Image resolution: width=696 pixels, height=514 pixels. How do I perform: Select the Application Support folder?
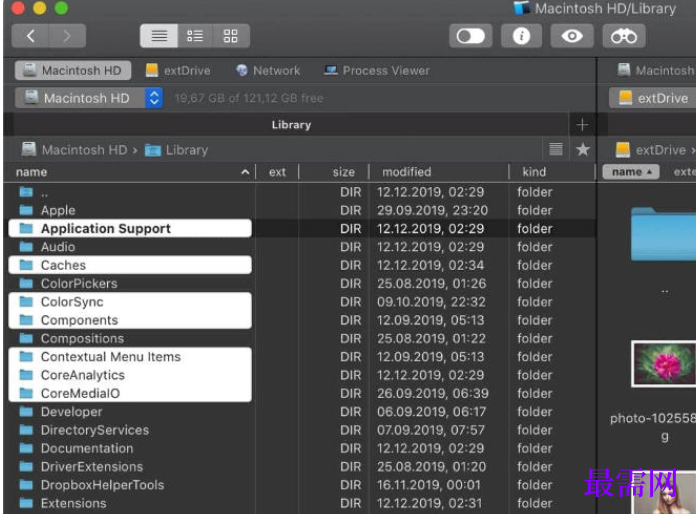[300, 229]
